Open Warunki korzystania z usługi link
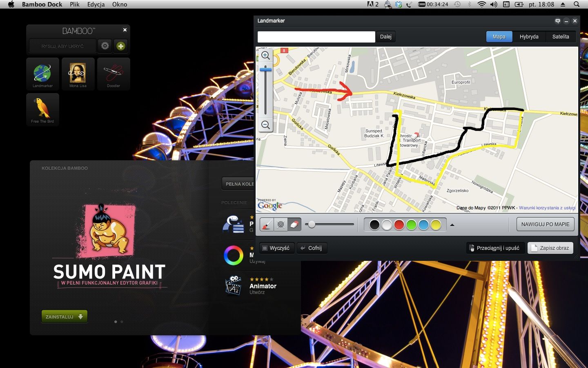Image resolution: width=588 pixels, height=368 pixels. [x=547, y=208]
